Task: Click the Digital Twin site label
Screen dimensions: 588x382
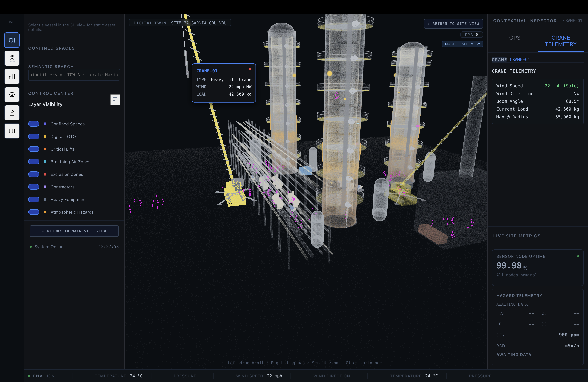Action: (180, 23)
